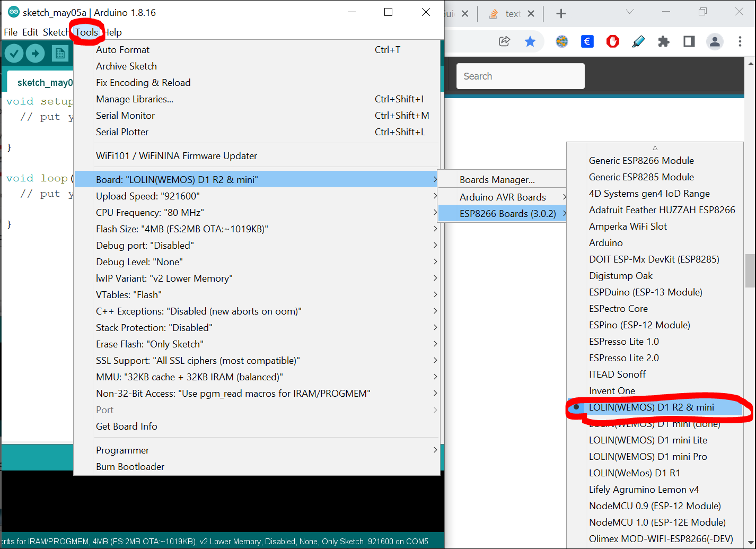This screenshot has height=549, width=756.
Task: Expand the SSL Support submenu
Action: (x=257, y=360)
